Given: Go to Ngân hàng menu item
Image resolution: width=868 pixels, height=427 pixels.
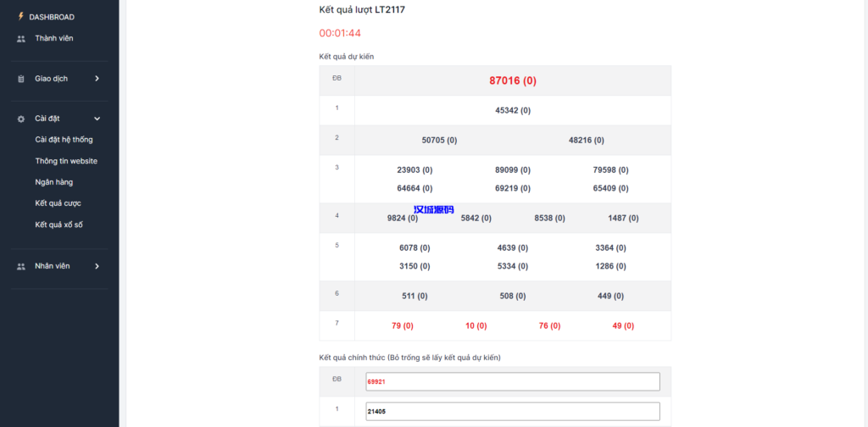Looking at the screenshot, I should (54, 182).
